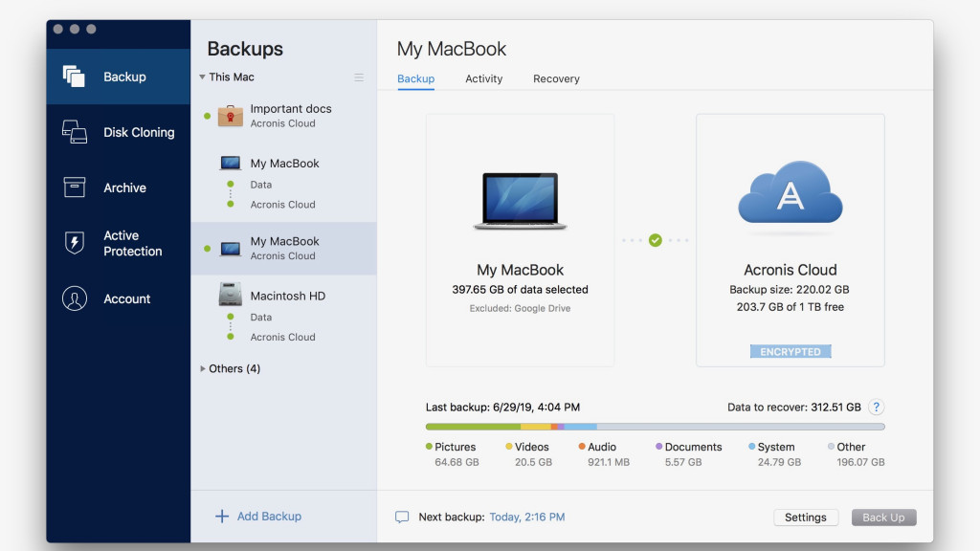
Task: Expand the Others (4) group
Action: pos(202,368)
